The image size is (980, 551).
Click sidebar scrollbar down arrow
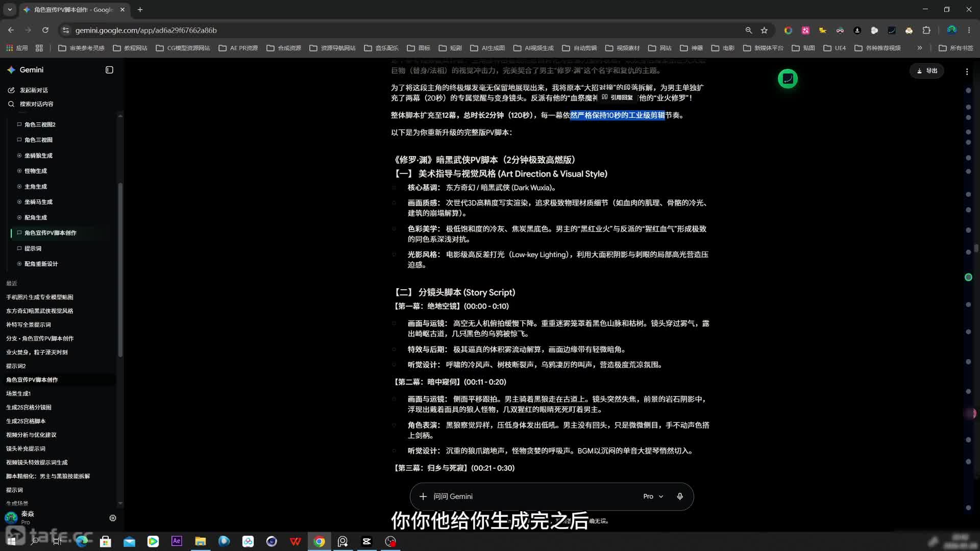(120, 503)
